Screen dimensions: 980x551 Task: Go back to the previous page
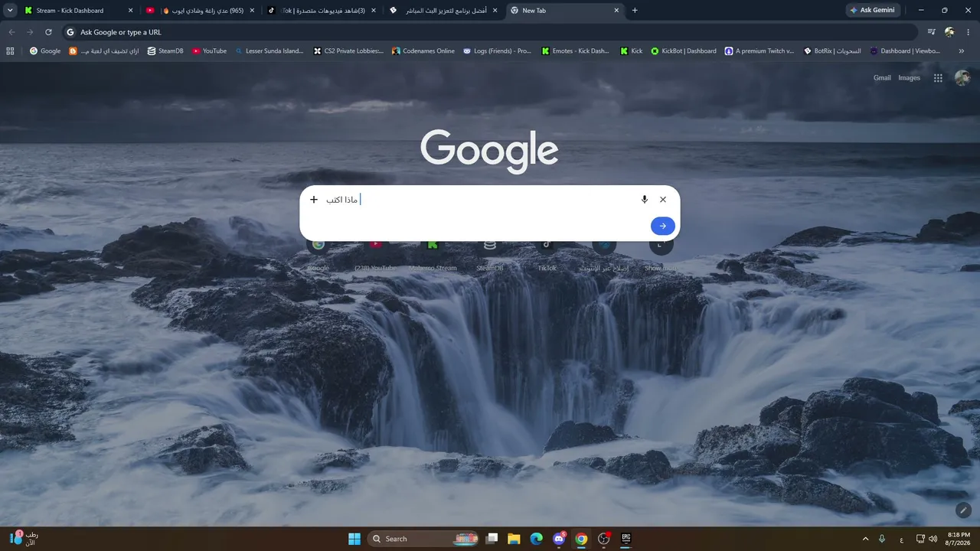tap(11, 32)
